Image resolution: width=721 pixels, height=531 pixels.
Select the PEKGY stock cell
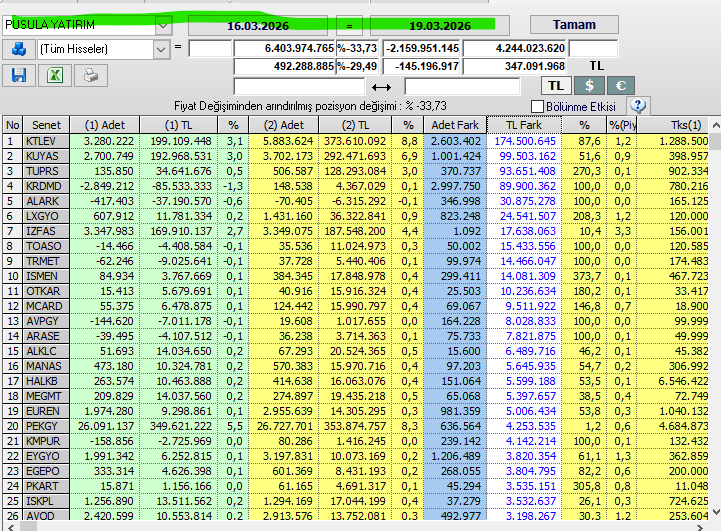click(x=46, y=426)
